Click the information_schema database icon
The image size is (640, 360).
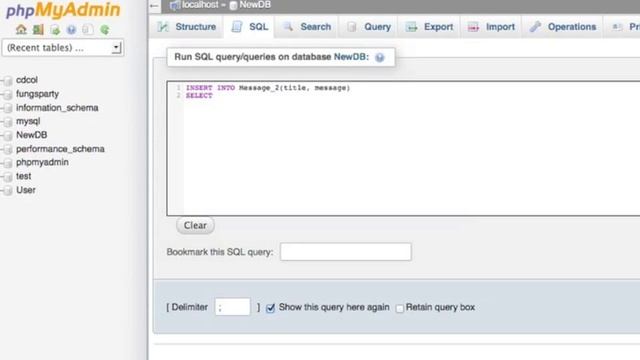(x=7, y=108)
